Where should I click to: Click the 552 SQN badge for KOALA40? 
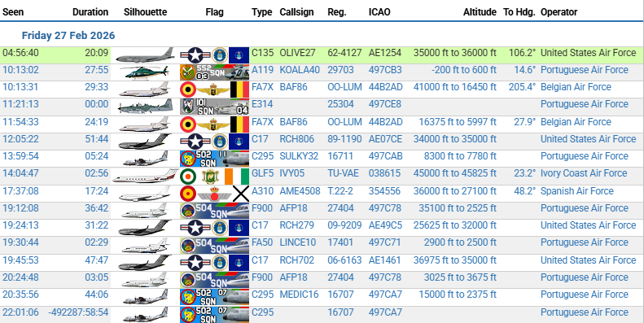(x=214, y=72)
